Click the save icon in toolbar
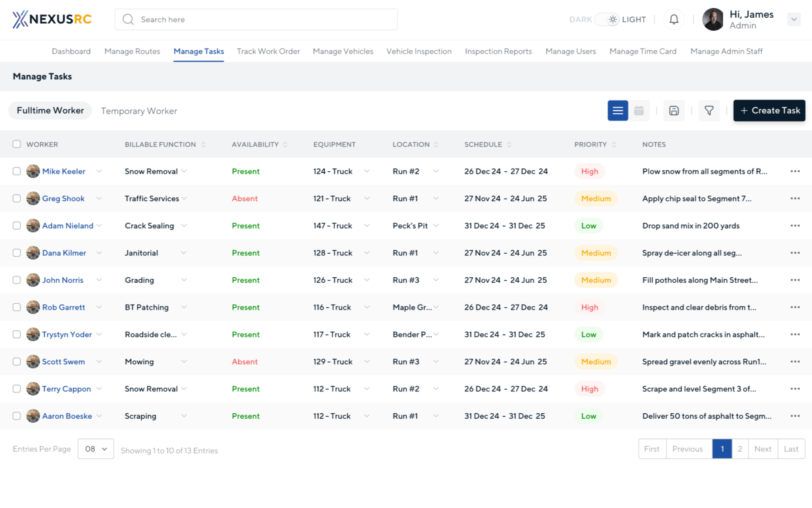Image resolution: width=812 pixels, height=508 pixels. tap(673, 111)
